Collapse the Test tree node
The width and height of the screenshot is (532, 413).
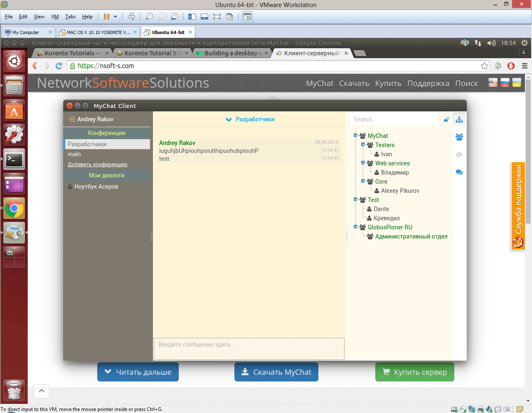pyautogui.click(x=355, y=199)
